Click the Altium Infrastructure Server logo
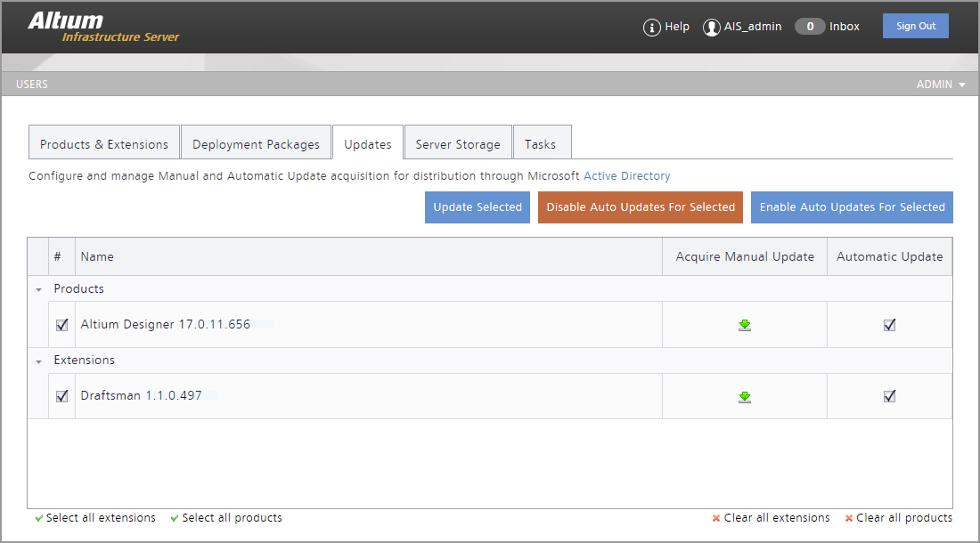The width and height of the screenshot is (980, 543). point(102,27)
